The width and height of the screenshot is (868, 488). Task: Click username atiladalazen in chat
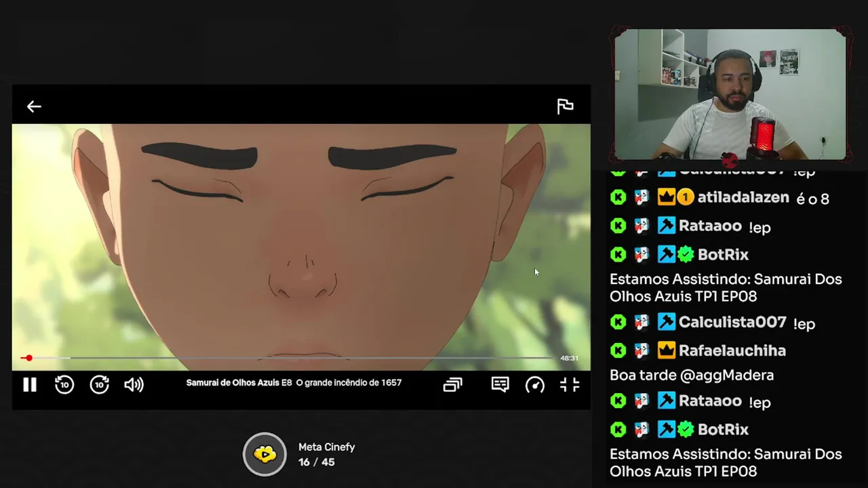tap(743, 197)
